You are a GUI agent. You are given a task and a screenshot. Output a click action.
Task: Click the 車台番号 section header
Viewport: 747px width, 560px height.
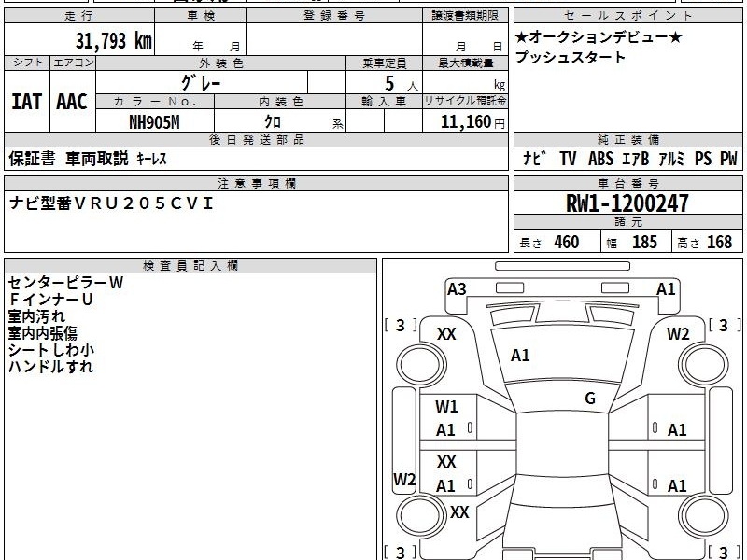click(627, 183)
